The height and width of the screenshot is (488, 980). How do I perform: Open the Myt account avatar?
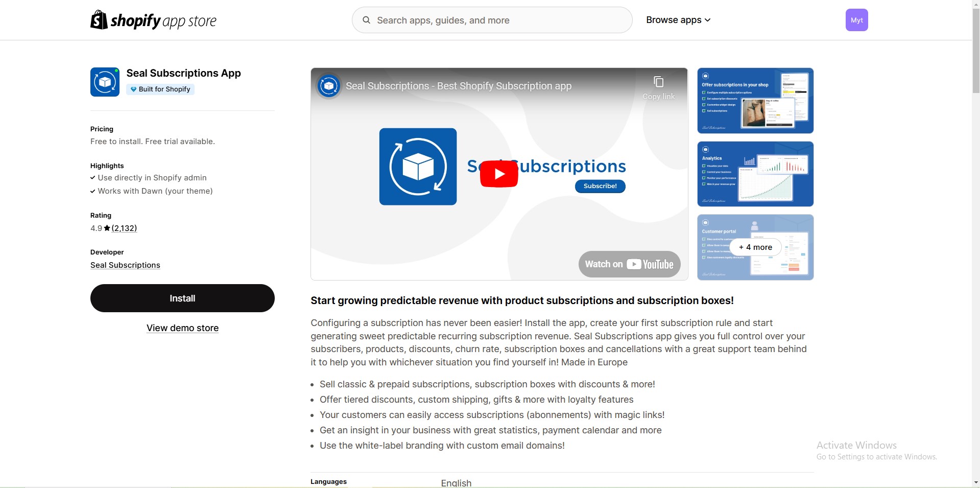(x=856, y=20)
